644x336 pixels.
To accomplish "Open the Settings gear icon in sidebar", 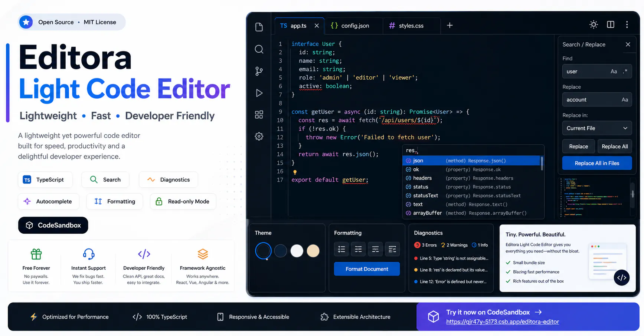I will tap(259, 136).
